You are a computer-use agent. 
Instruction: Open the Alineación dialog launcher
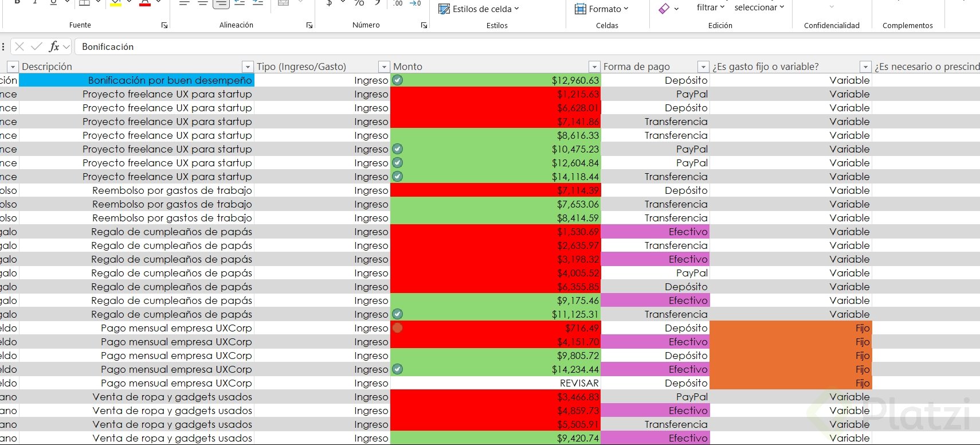click(x=309, y=25)
